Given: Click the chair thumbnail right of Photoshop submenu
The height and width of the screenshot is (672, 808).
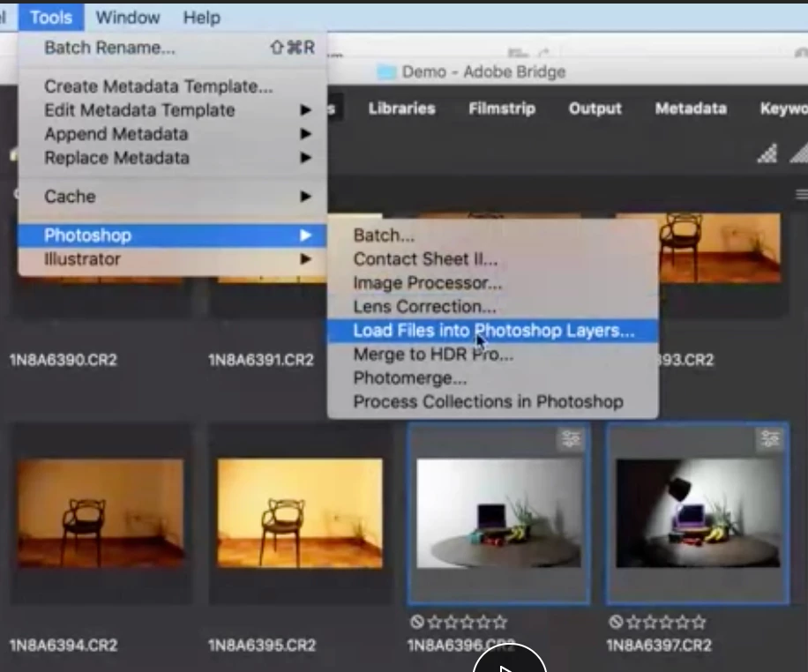Looking at the screenshot, I should click(721, 247).
